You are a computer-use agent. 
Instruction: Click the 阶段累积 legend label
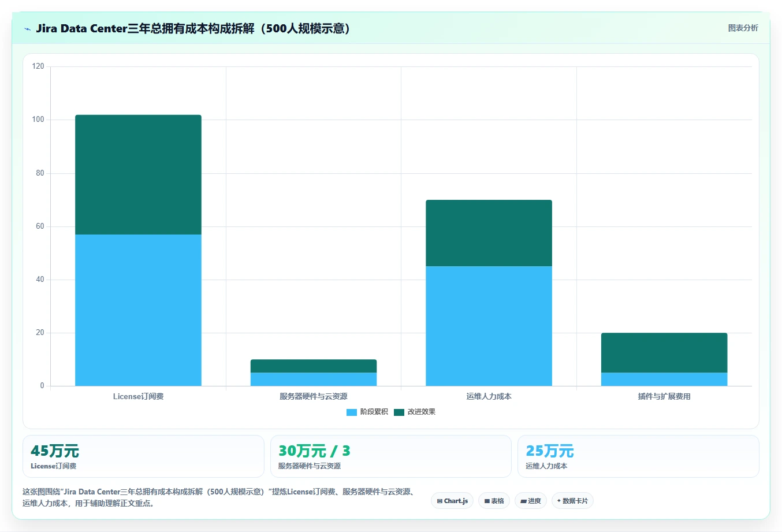(374, 412)
